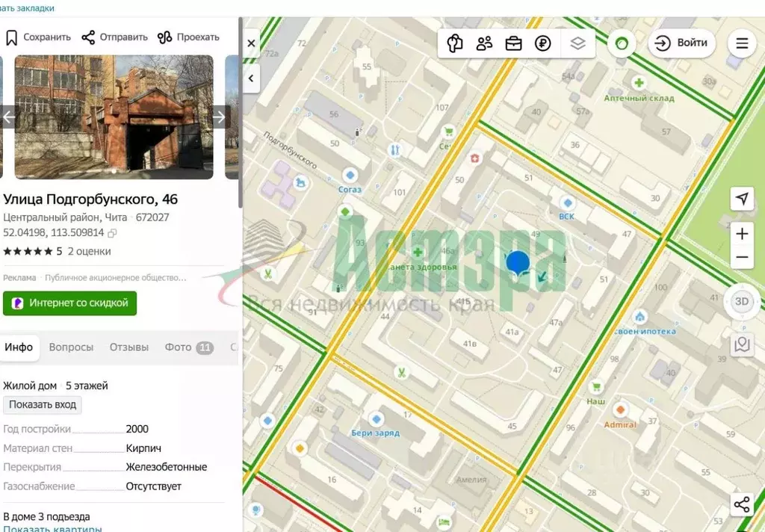765x532 pixels.
Task: Click the blue location marker on map
Action: (x=518, y=263)
